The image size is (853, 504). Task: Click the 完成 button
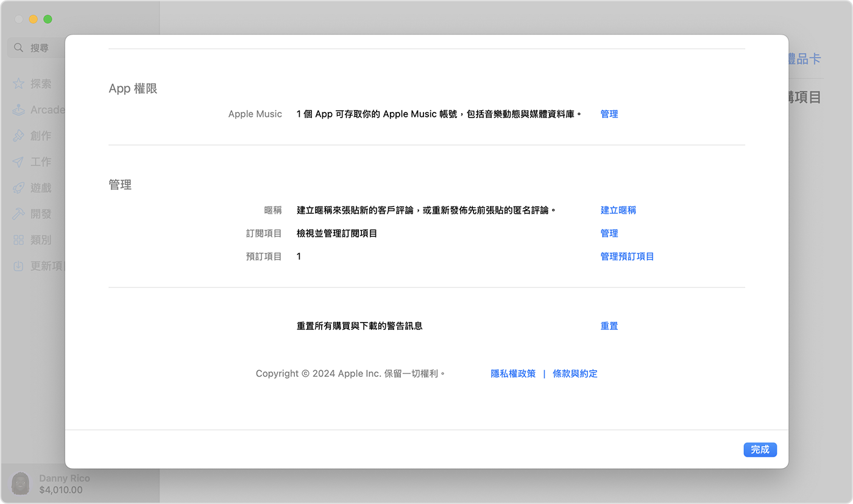(x=760, y=450)
